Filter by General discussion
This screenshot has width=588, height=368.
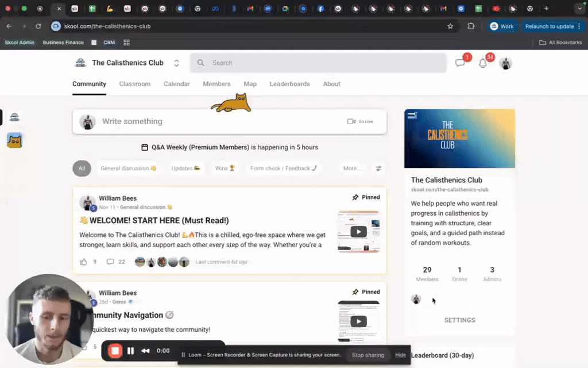(128, 168)
